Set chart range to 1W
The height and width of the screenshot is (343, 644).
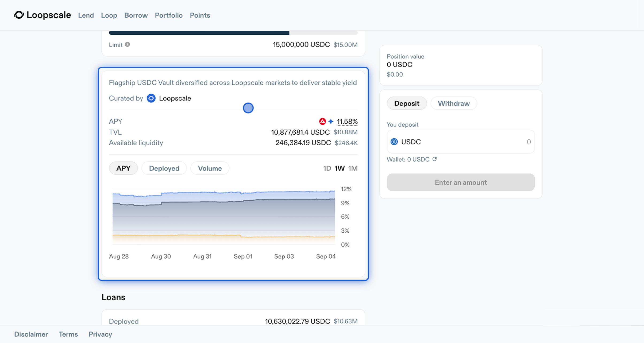click(340, 168)
